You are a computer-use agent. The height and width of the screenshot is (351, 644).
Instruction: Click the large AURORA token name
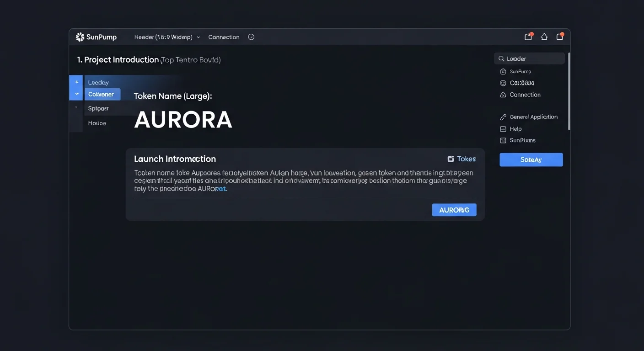pos(183,120)
